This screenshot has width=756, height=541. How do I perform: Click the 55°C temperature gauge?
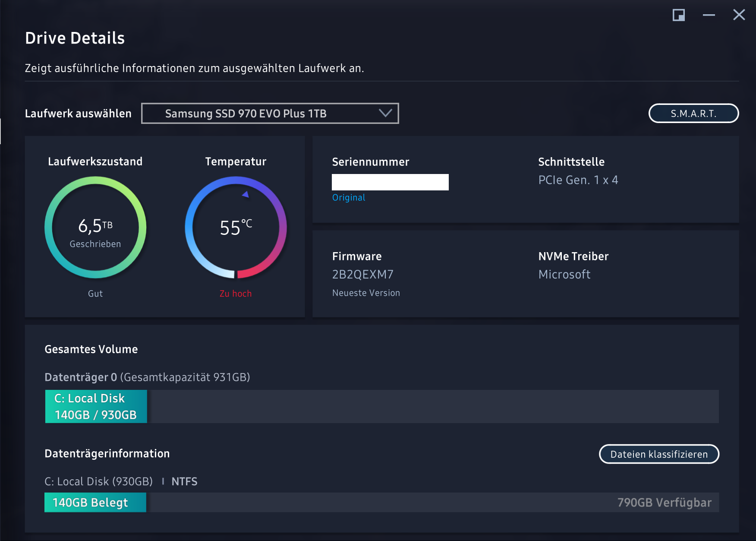pos(236,227)
